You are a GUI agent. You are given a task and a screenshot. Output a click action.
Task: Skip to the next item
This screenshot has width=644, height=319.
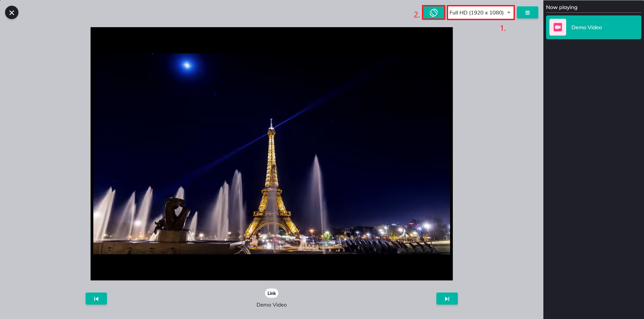point(447,299)
